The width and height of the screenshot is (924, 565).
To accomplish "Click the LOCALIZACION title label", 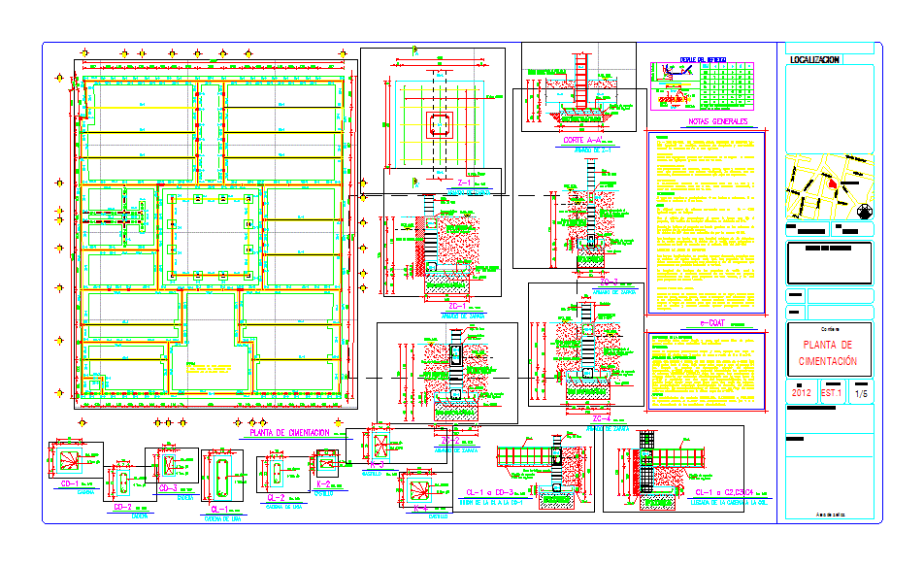I will [x=814, y=59].
